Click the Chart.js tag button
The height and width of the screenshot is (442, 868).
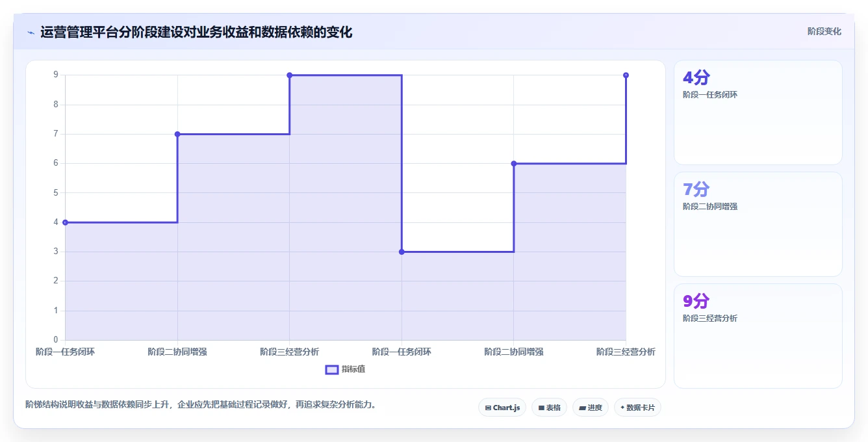coord(502,408)
